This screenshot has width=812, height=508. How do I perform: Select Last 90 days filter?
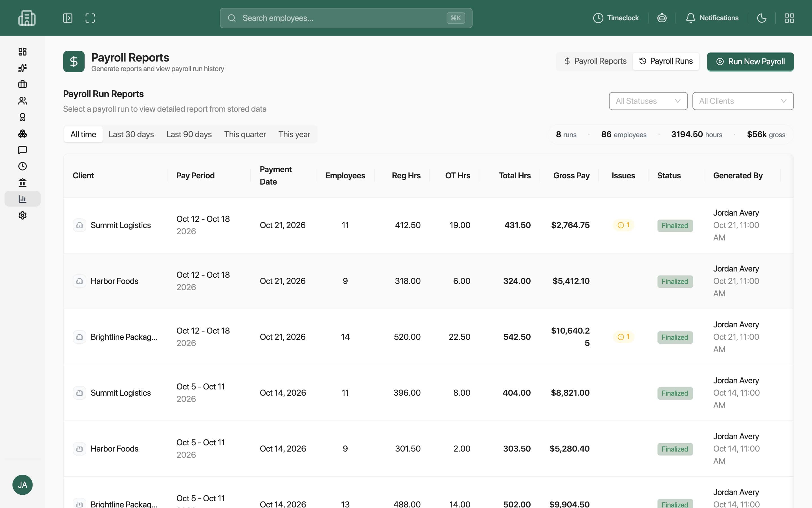point(189,134)
